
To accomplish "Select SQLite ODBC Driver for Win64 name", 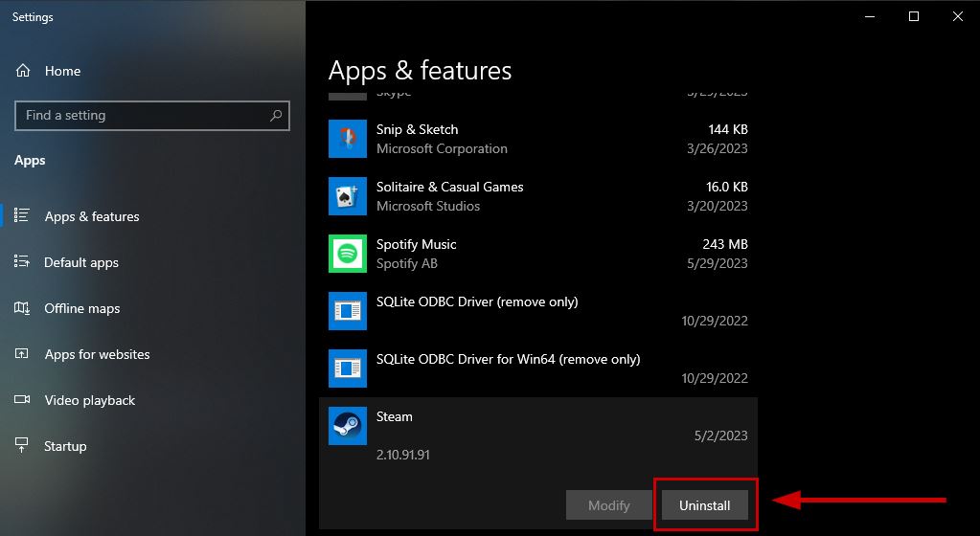I will pos(508,359).
